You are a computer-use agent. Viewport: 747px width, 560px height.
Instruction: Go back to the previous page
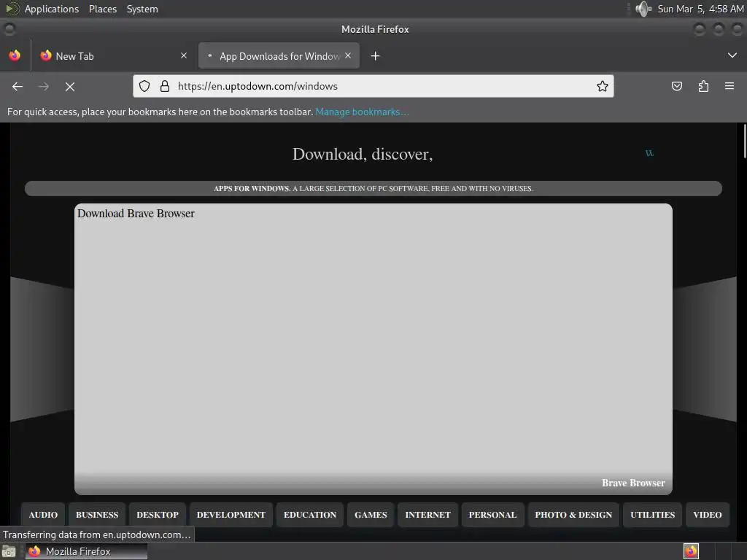coord(18,86)
